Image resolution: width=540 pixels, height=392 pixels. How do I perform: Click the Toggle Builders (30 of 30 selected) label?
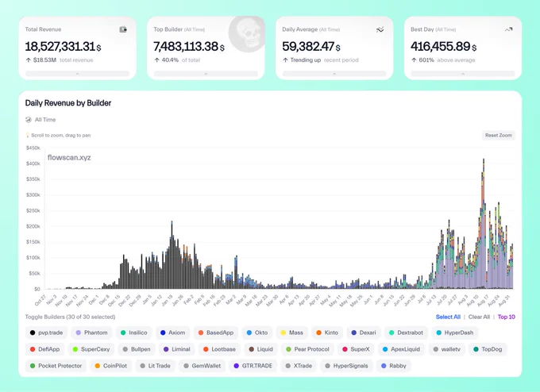point(70,317)
